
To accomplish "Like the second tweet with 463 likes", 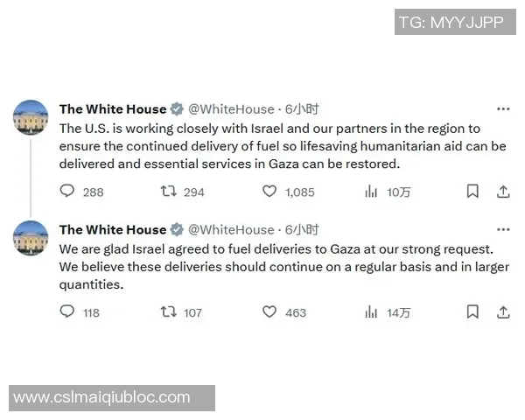I will pyautogui.click(x=269, y=311).
